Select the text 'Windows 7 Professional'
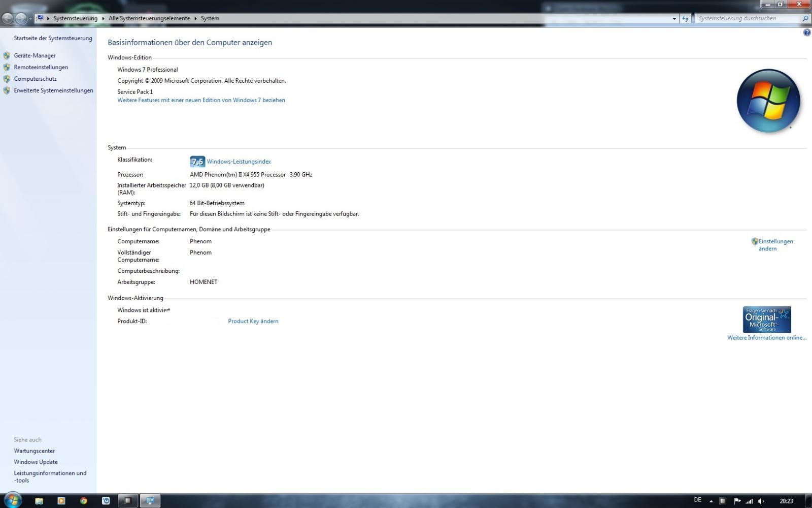Image resolution: width=812 pixels, height=508 pixels. click(148, 70)
